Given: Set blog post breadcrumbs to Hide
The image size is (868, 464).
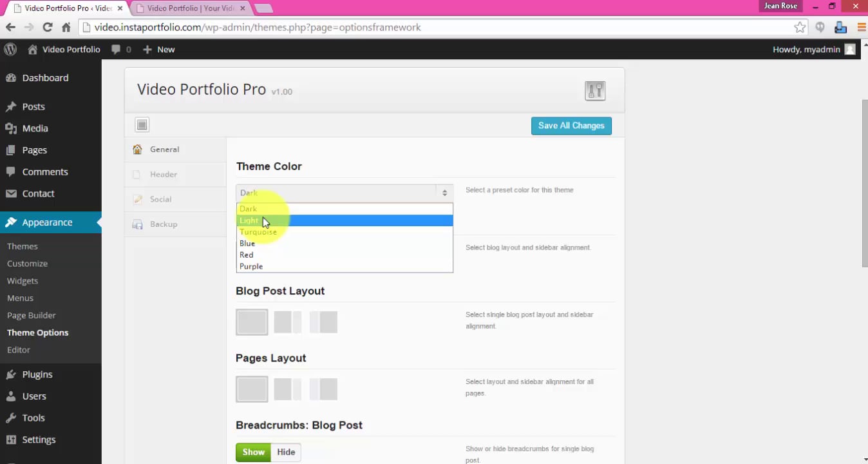Looking at the screenshot, I should pyautogui.click(x=286, y=452).
